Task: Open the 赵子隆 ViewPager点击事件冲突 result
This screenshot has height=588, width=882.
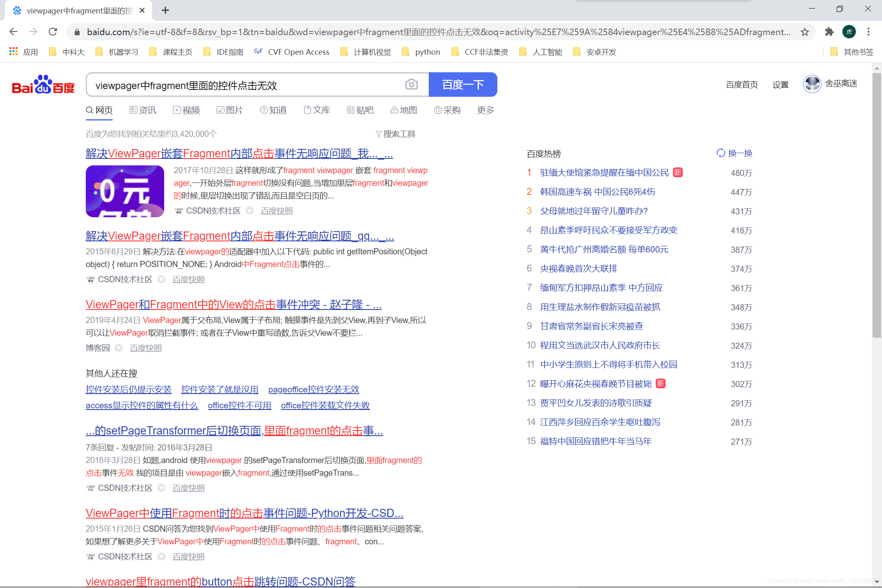Action: coord(234,304)
